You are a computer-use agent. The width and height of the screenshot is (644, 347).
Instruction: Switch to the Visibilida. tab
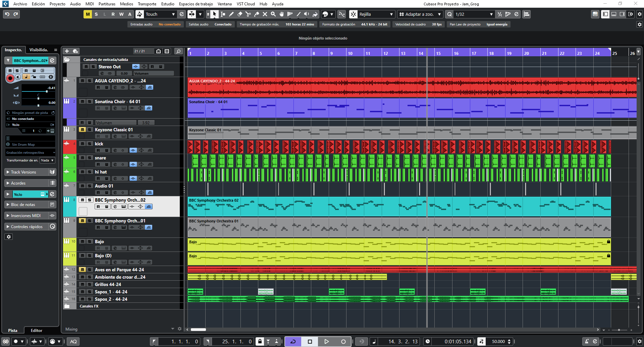(39, 50)
